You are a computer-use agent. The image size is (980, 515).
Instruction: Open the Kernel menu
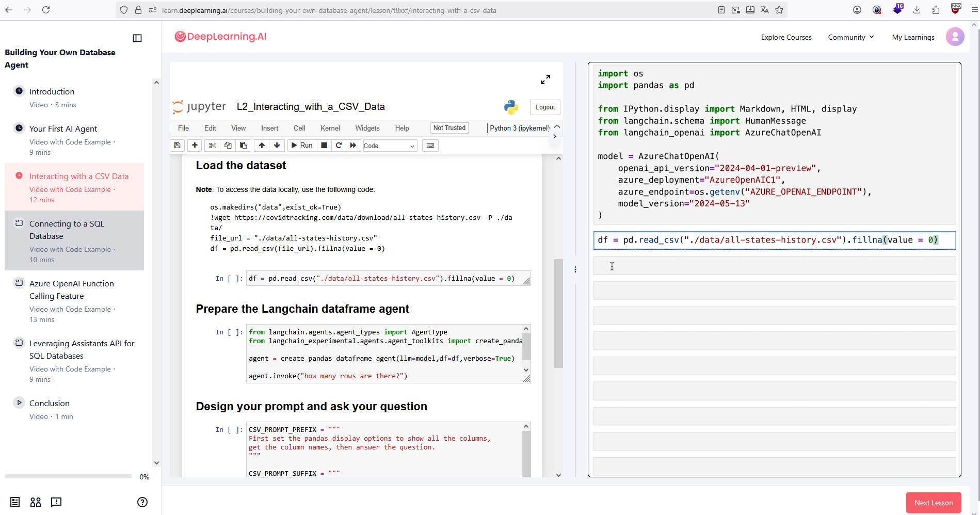click(x=330, y=128)
